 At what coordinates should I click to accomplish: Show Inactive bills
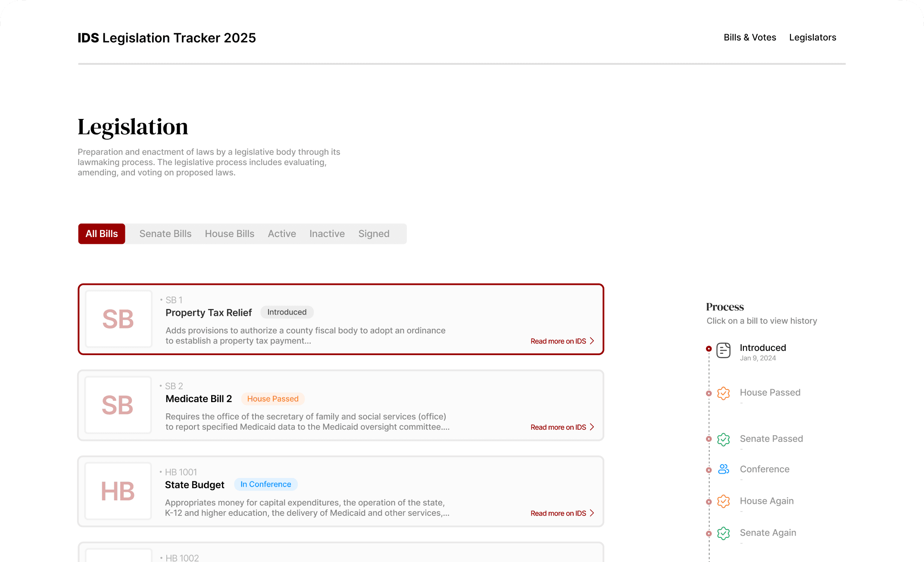point(327,234)
